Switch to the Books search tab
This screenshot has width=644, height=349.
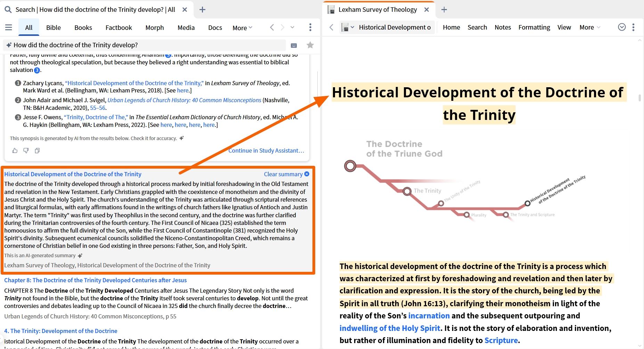(83, 27)
